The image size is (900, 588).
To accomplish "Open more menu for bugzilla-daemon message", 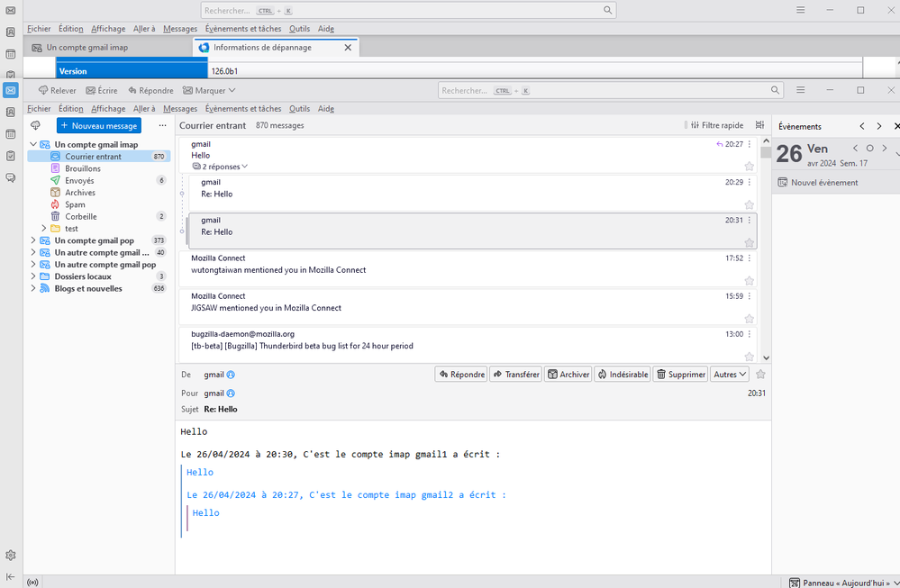I will [x=749, y=334].
